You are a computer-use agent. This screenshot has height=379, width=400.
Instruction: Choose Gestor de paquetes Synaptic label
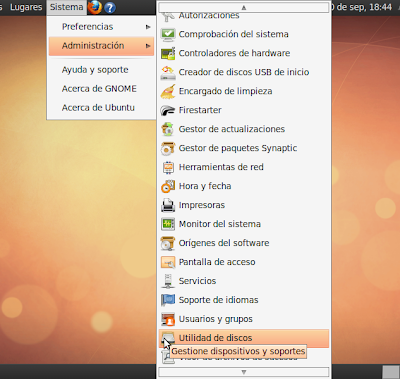tap(238, 148)
